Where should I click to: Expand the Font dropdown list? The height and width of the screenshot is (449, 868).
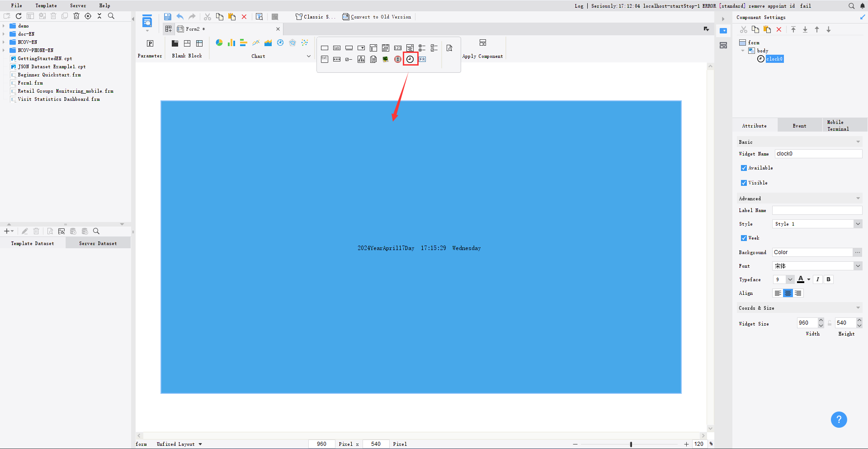tap(817, 266)
